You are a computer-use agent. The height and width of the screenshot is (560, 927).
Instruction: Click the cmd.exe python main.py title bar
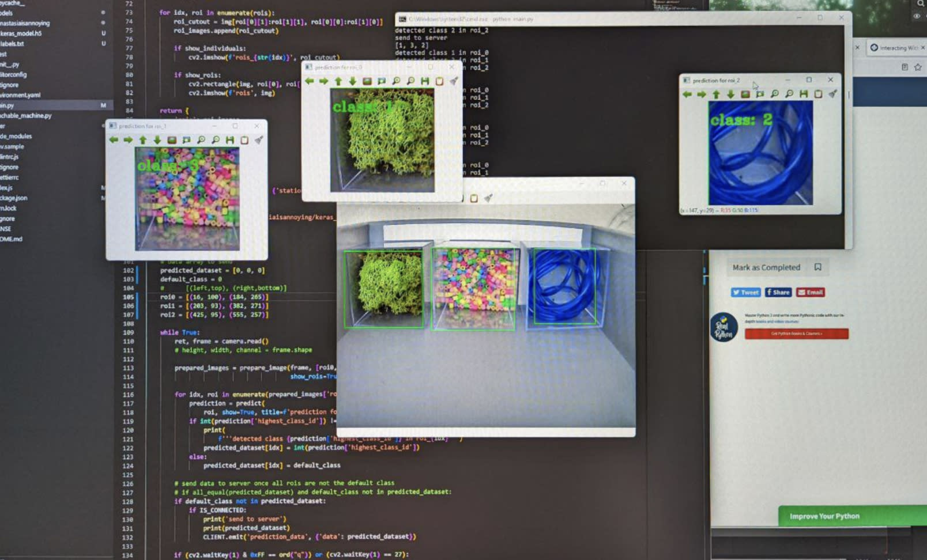click(623, 19)
